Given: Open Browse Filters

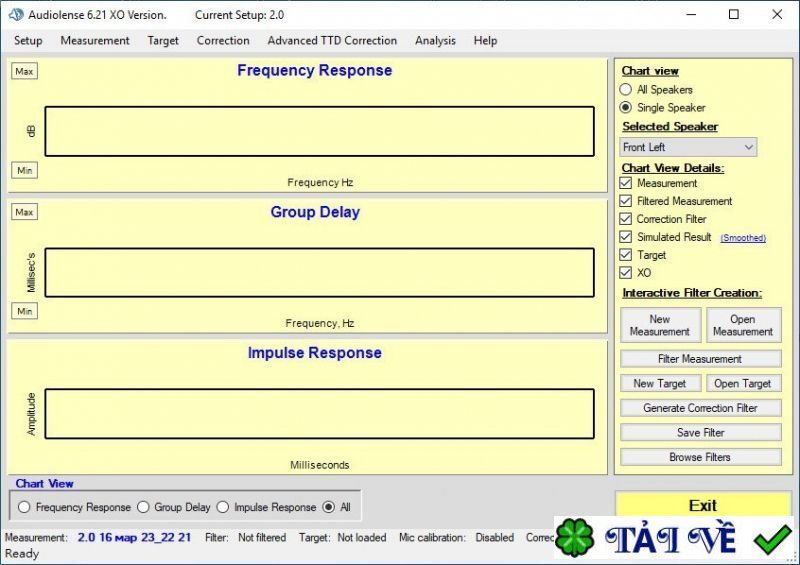Looking at the screenshot, I should 700,457.
